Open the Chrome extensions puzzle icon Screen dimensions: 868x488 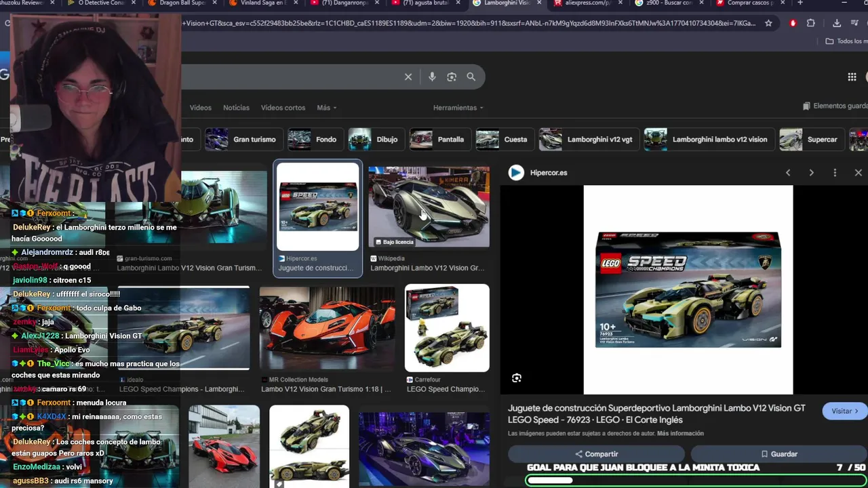[810, 23]
